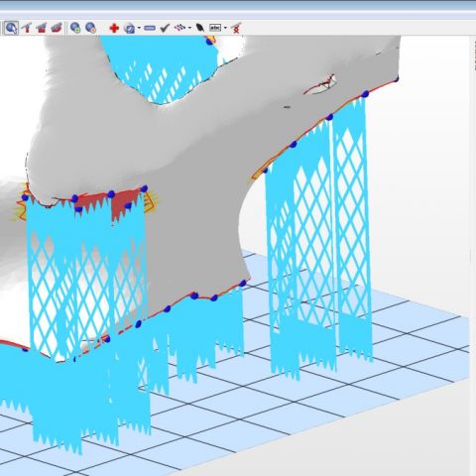
Task: Toggle the abc label display button
Action: [215, 28]
